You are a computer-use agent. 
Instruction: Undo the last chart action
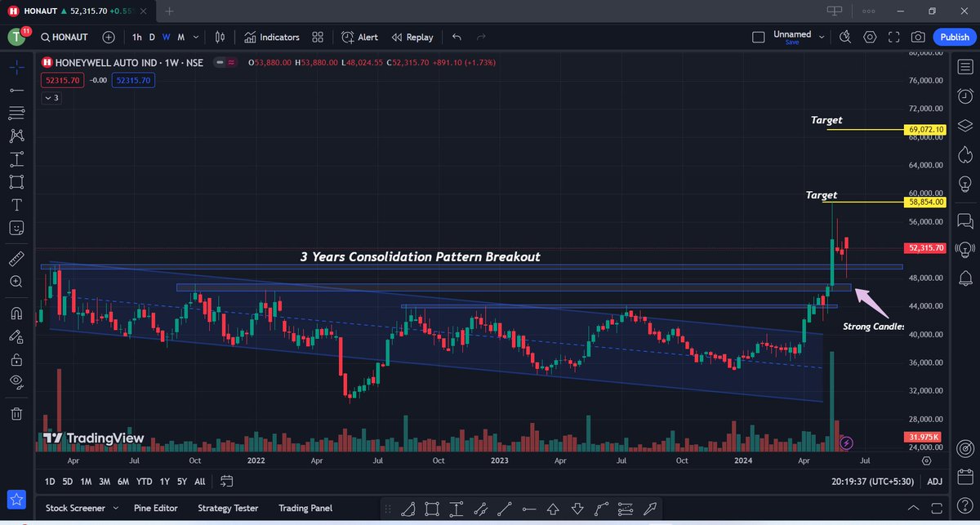[x=457, y=37]
